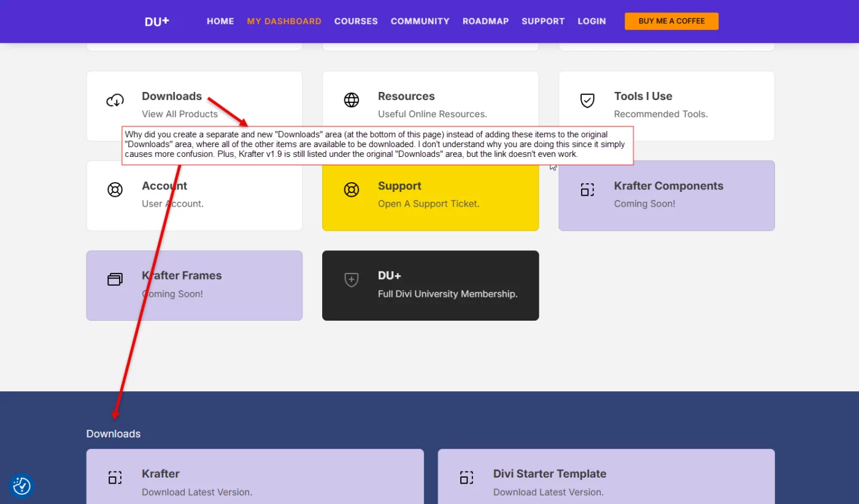Click 'View All Products' text

click(180, 114)
